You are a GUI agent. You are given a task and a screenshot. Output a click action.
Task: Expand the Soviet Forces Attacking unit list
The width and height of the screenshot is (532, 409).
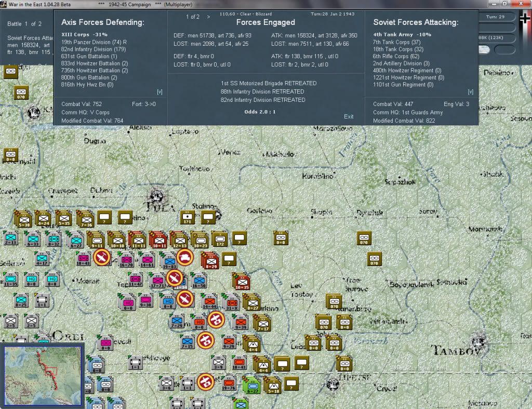(x=471, y=92)
